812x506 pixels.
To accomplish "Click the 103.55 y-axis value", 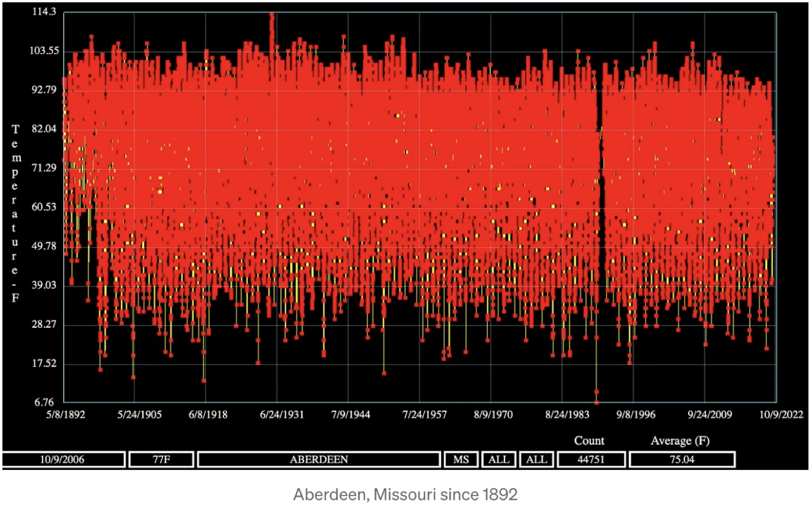I will [44, 51].
